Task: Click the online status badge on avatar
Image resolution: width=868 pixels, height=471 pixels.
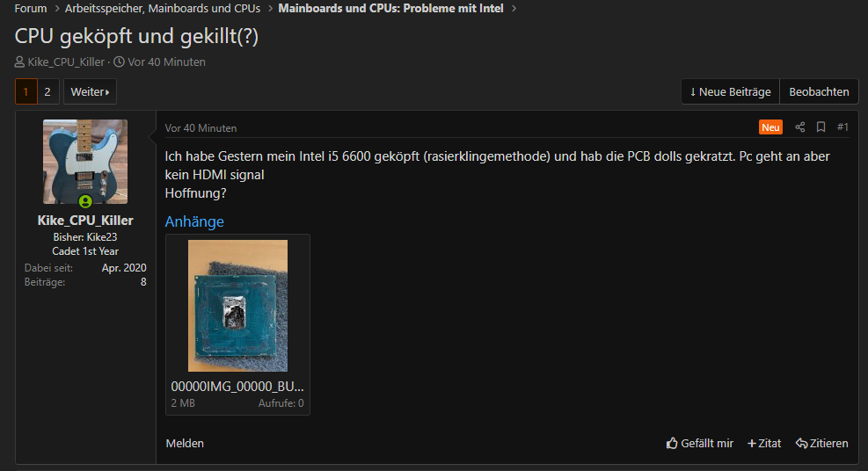Action: coord(85,201)
